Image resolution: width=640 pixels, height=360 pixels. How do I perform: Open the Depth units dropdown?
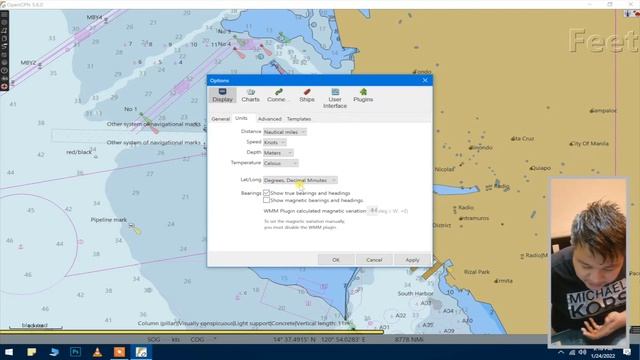coord(278,153)
